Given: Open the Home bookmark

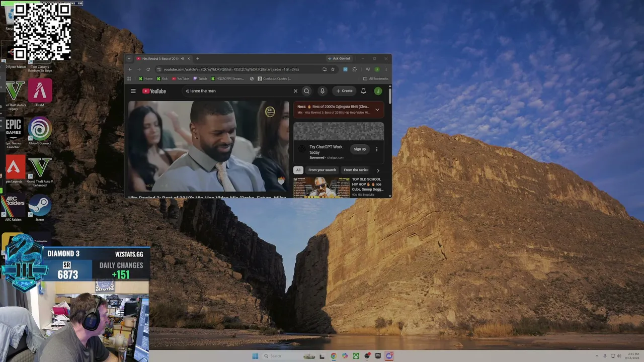Looking at the screenshot, I should (x=146, y=78).
